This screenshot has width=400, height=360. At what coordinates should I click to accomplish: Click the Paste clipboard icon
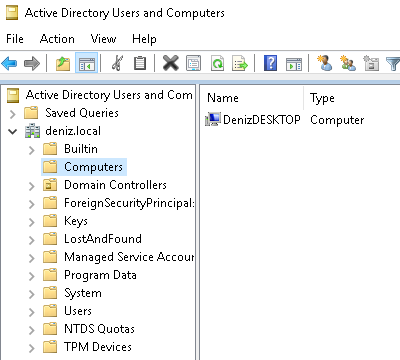(x=140, y=63)
